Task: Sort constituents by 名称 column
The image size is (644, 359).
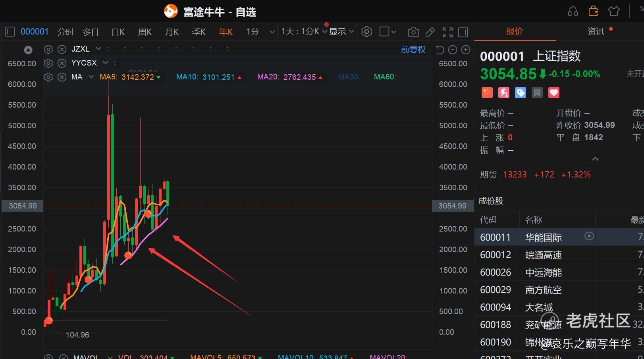Action: (534, 220)
